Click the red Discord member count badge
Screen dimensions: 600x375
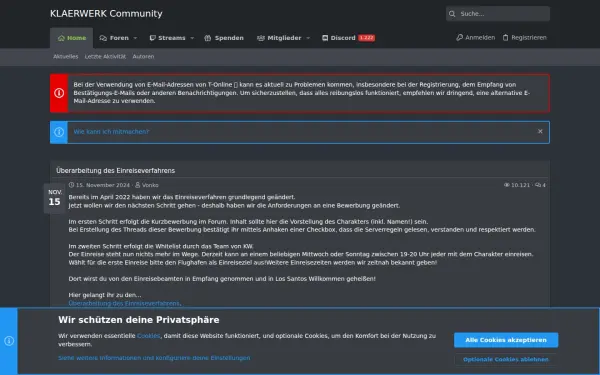tap(366, 38)
